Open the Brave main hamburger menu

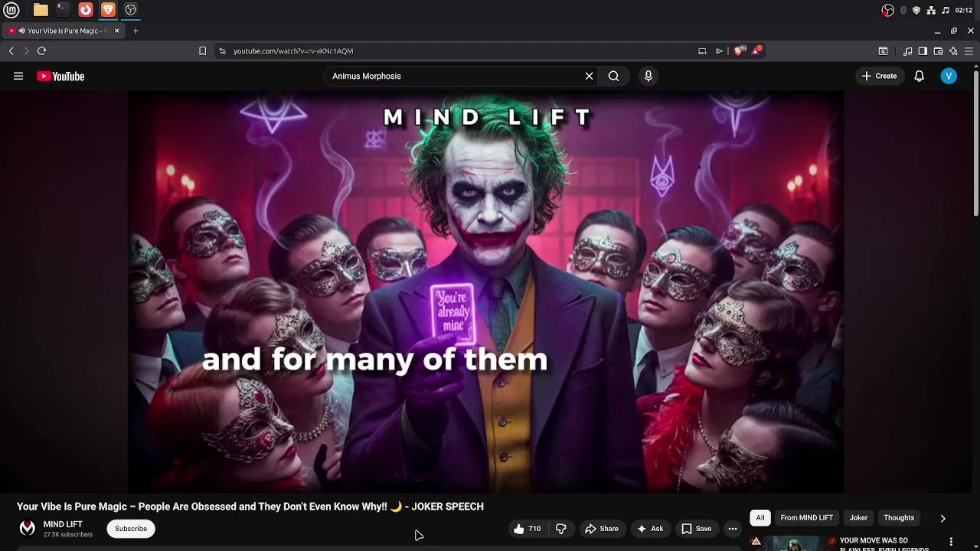tap(969, 51)
